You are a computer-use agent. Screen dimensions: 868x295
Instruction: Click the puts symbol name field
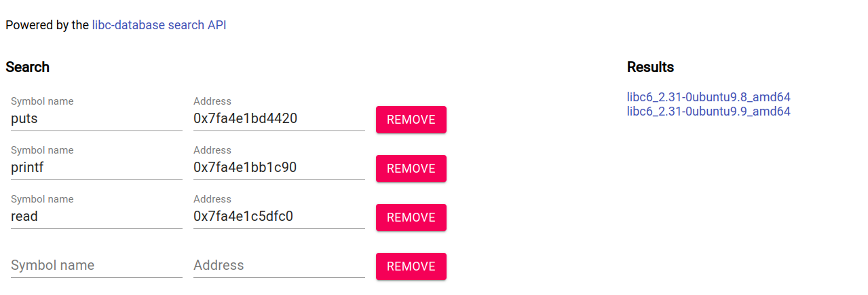click(96, 119)
